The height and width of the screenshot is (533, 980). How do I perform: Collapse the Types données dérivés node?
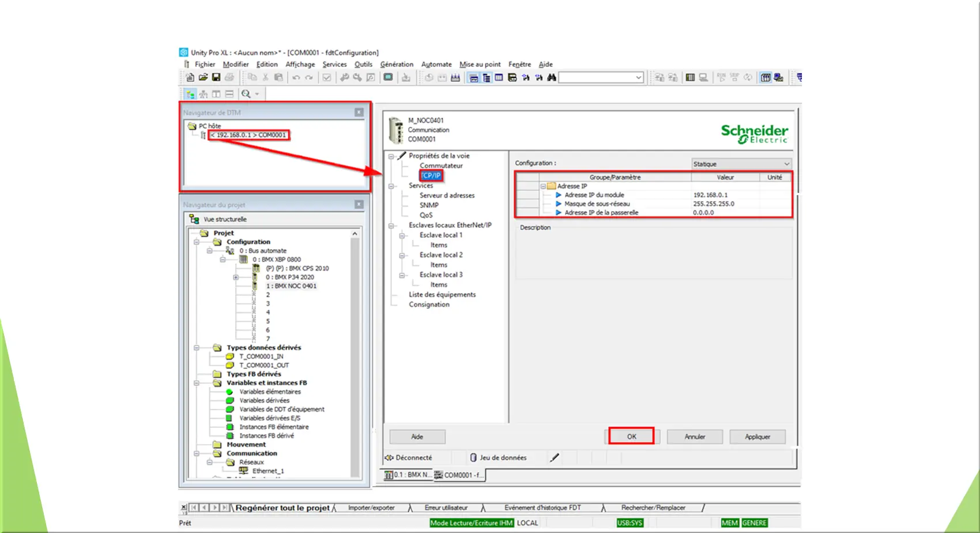point(197,348)
